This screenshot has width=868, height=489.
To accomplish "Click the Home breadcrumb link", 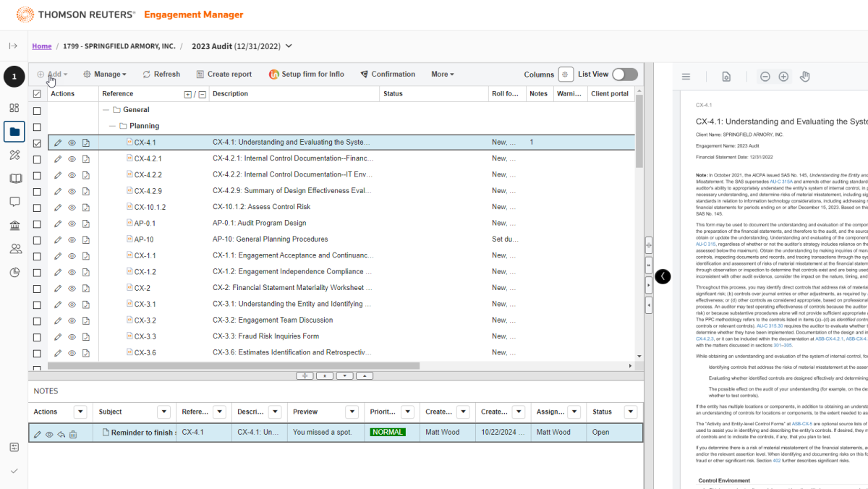I will tap(42, 46).
